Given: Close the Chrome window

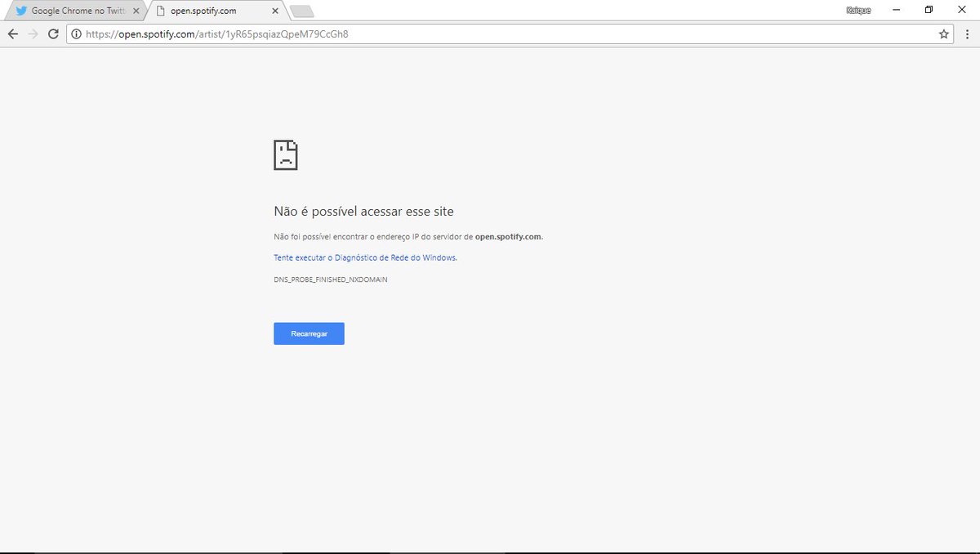Looking at the screenshot, I should coord(961,10).
